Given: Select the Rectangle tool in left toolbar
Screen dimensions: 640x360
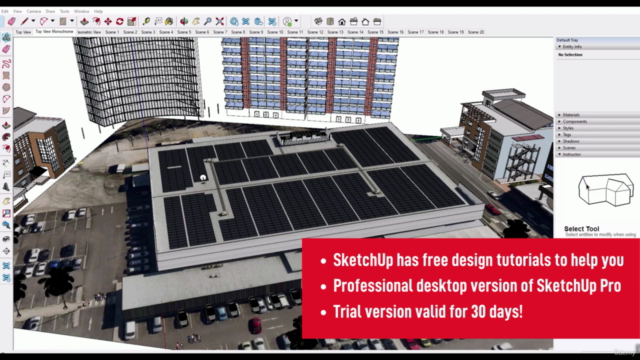Looking at the screenshot, I should [6, 76].
